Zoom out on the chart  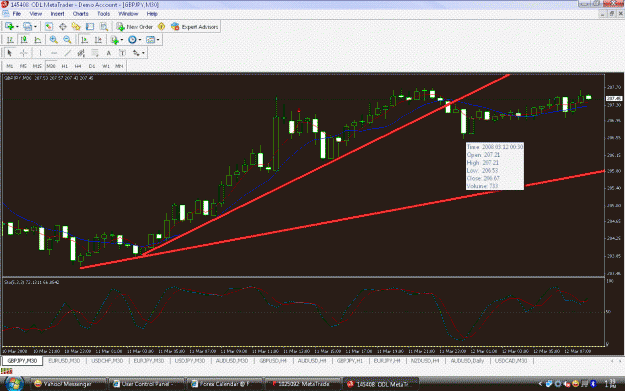67,40
